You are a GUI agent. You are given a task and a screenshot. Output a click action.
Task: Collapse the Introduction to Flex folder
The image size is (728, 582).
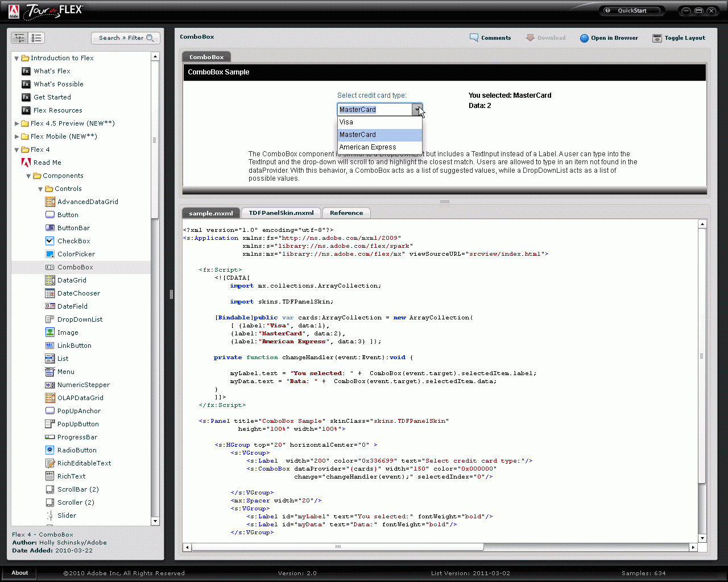16,58
